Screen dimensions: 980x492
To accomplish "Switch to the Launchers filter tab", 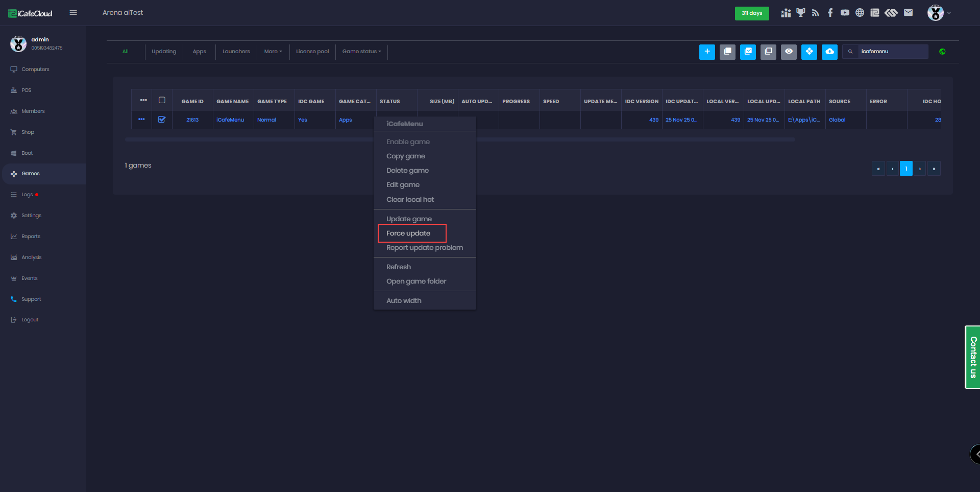I will coord(236,52).
